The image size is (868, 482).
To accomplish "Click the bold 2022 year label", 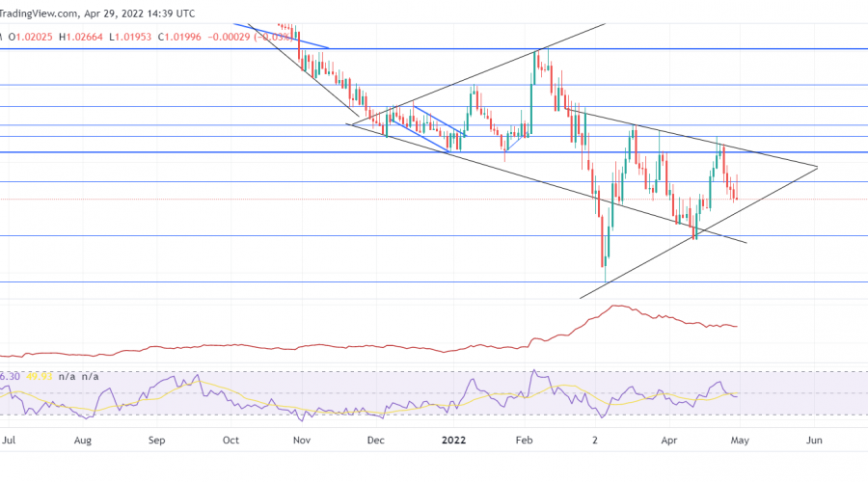I will 453,441.
